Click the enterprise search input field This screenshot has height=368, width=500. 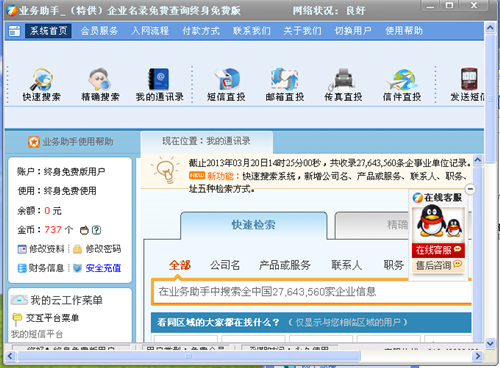point(312,292)
